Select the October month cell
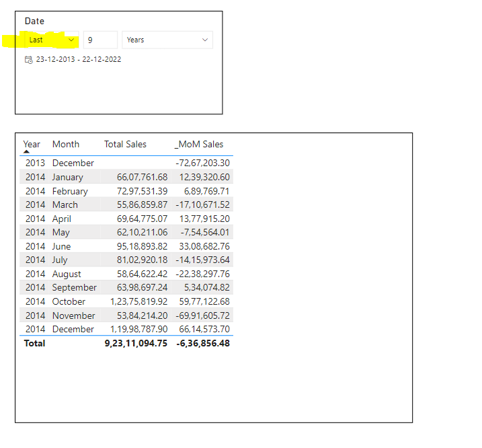 [x=69, y=302]
